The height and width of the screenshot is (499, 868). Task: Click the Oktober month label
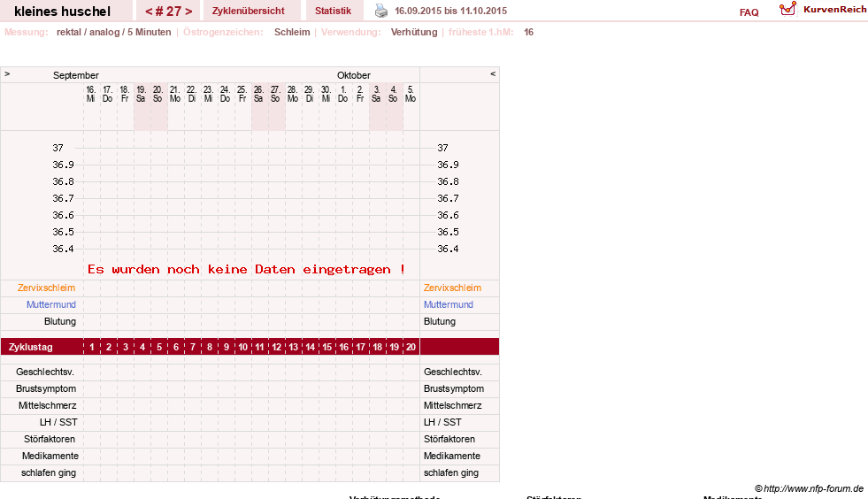click(354, 75)
